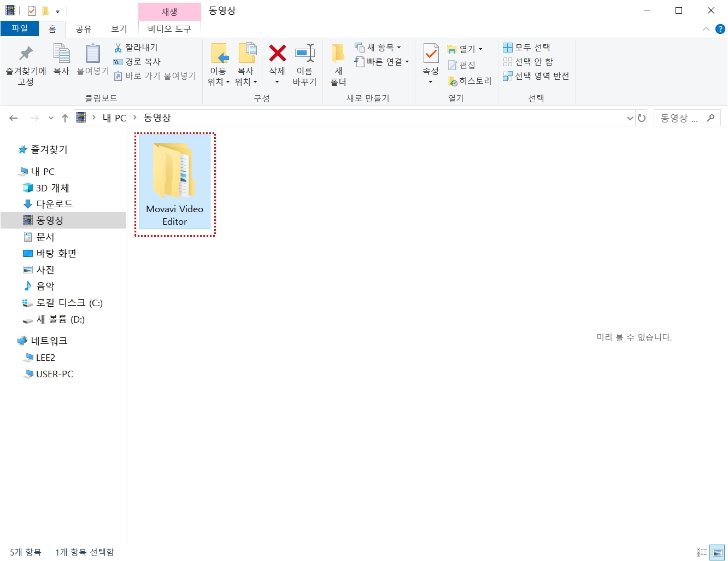Open 히스토리 (History)

click(x=469, y=81)
